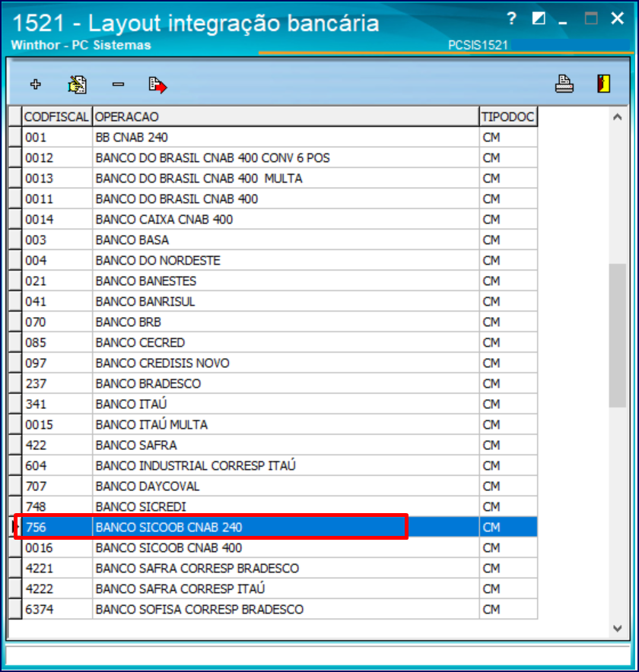This screenshot has height=672, width=639.
Task: Click code cell 756
Action: click(57, 527)
